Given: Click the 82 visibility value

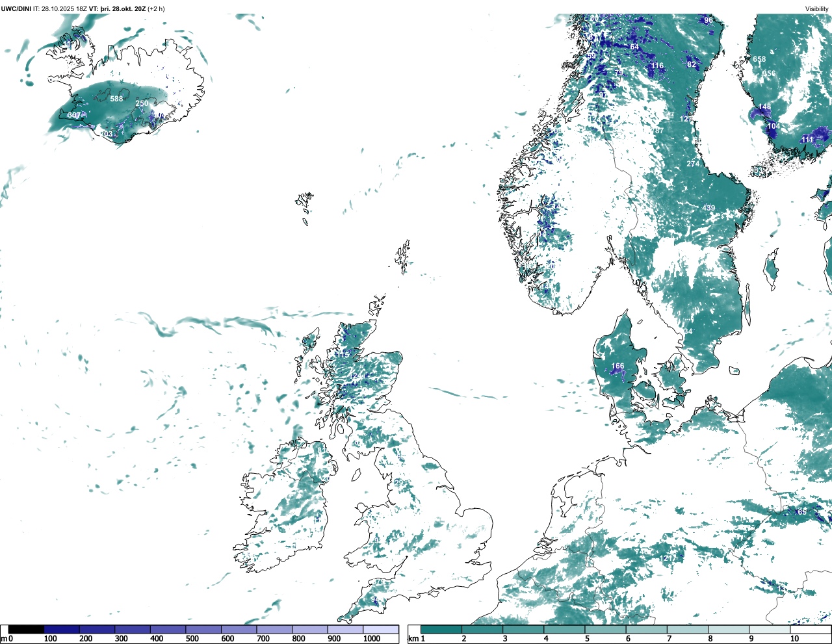Looking at the screenshot, I should pyautogui.click(x=692, y=64).
